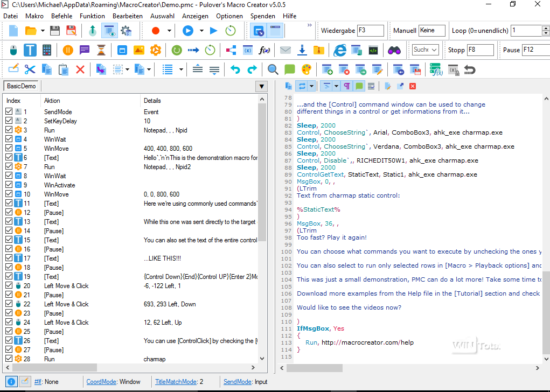Click the Internet Explorer command icon

[x=339, y=50]
